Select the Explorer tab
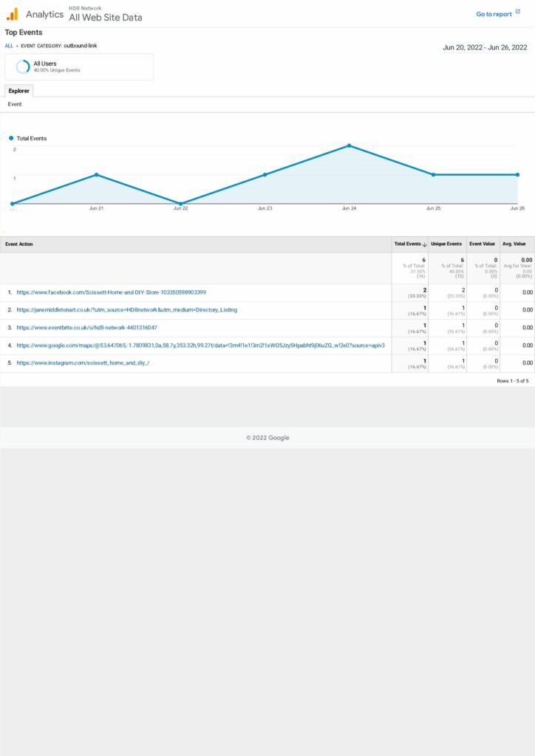535x756 pixels. pos(18,91)
